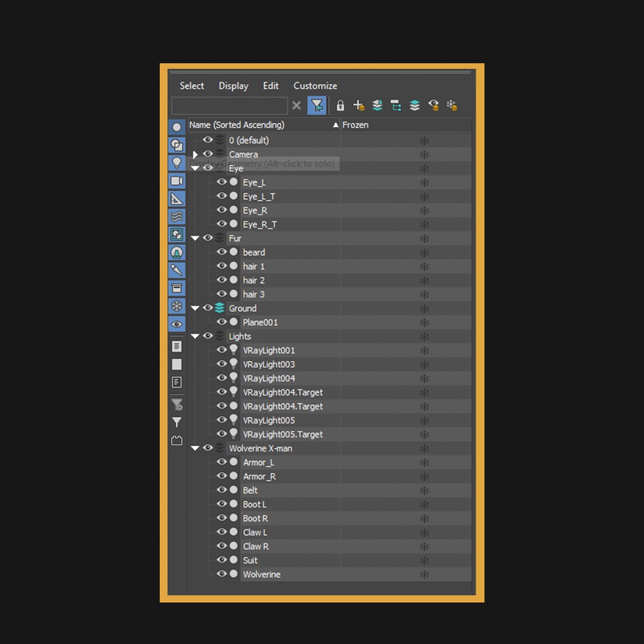This screenshot has height=644, width=644.
Task: Click the Frozen column header
Action: (x=406, y=125)
